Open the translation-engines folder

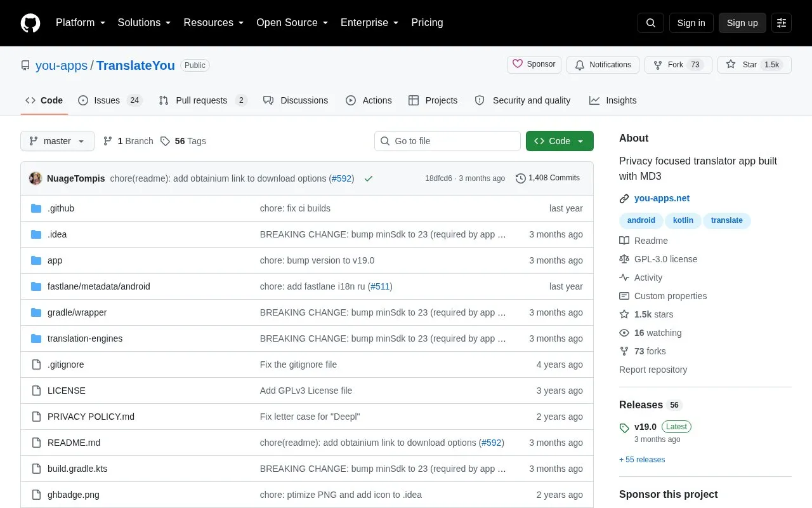coord(85,338)
